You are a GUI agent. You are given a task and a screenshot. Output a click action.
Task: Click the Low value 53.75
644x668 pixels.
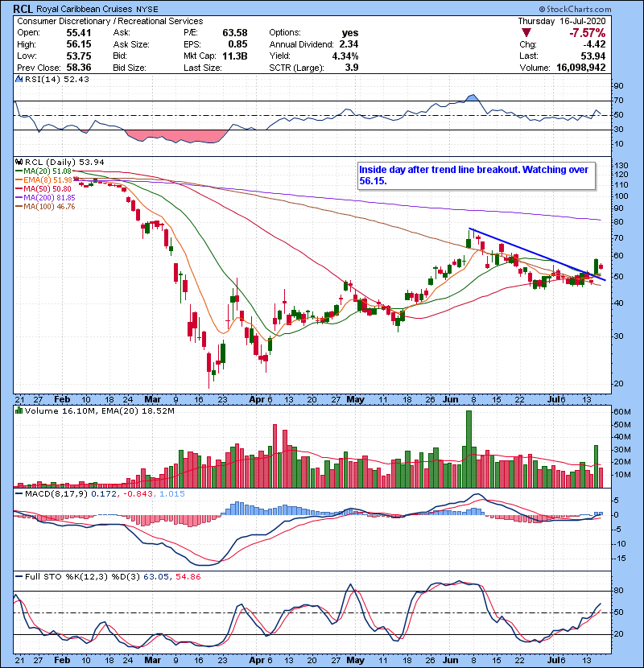79,56
